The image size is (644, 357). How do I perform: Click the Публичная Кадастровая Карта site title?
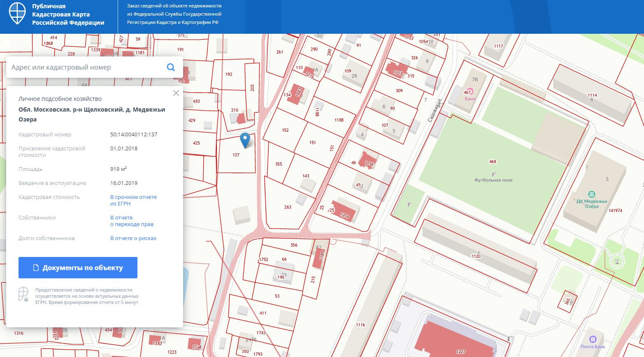[68, 14]
